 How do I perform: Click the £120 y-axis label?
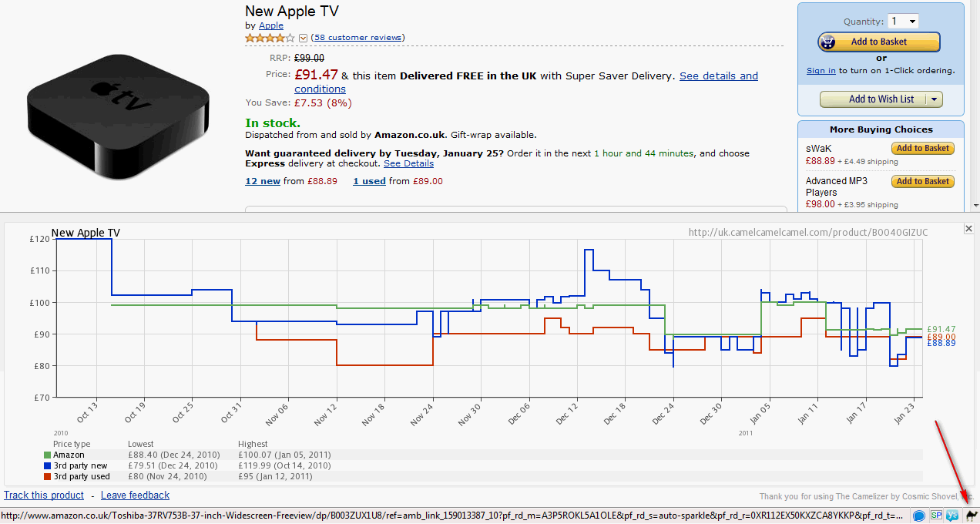39,240
